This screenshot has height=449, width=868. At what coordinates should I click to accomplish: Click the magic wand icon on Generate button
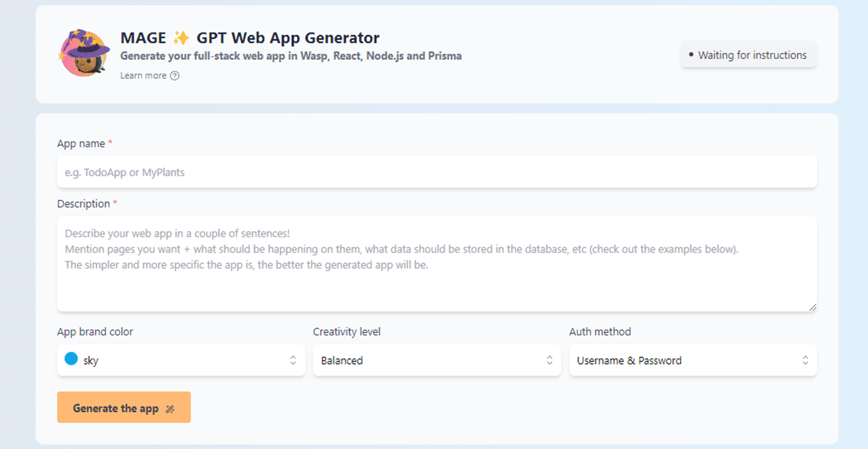tap(170, 409)
